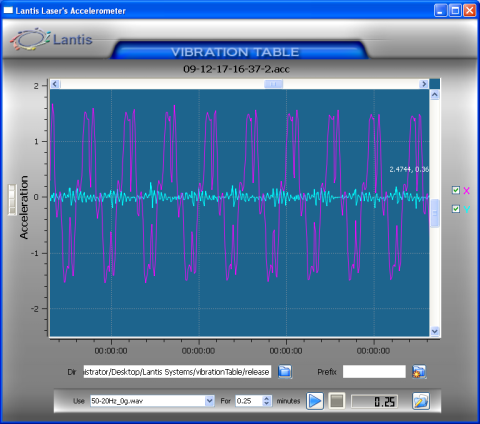Image resolution: width=480 pixels, height=424 pixels.
Task: Click the gray stop button
Action: (x=337, y=401)
